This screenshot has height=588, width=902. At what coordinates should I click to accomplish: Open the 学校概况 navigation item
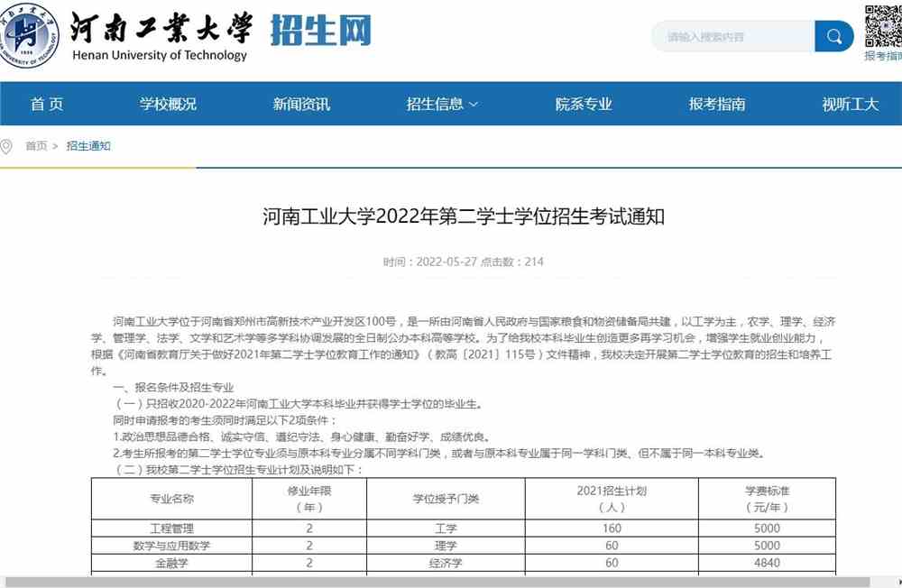point(168,104)
